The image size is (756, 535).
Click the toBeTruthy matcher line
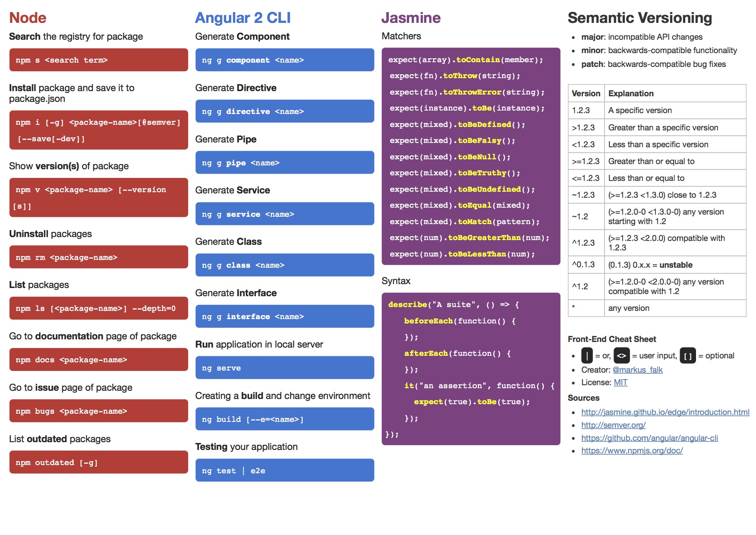click(x=455, y=173)
